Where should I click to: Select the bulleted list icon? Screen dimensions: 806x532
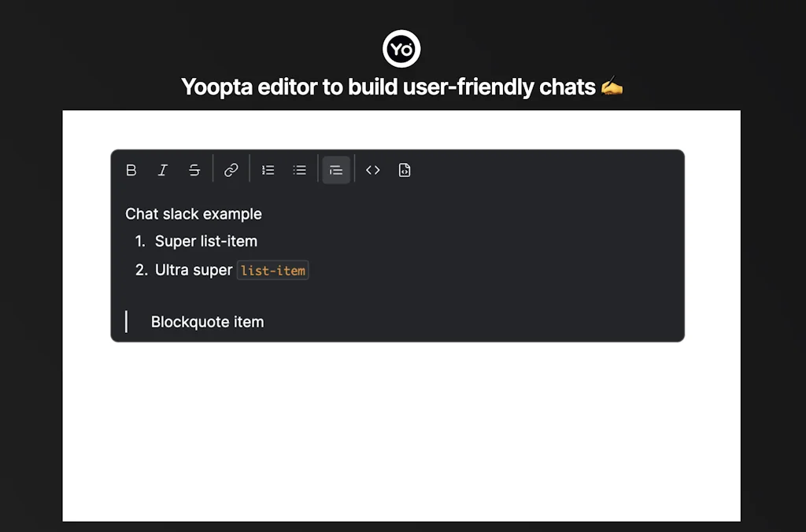299,169
